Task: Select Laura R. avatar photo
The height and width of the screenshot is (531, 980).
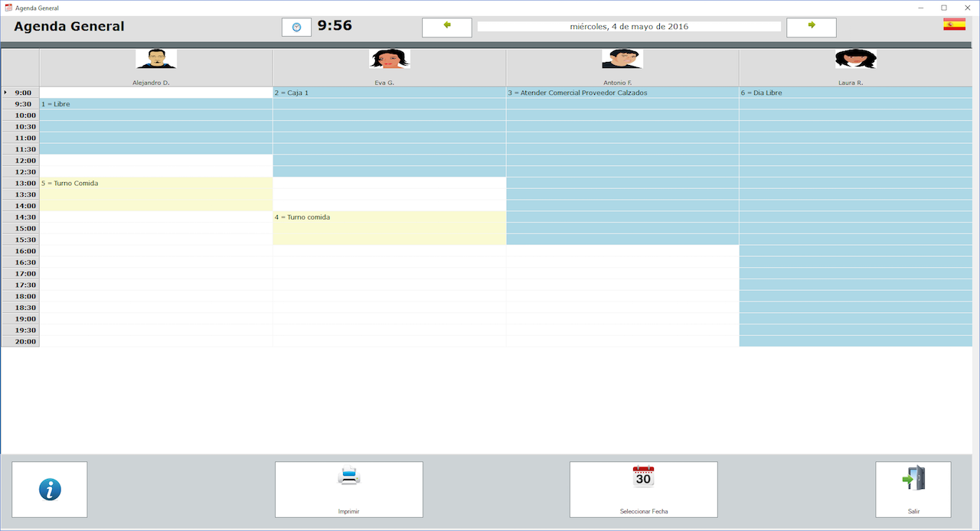Action: (855, 60)
